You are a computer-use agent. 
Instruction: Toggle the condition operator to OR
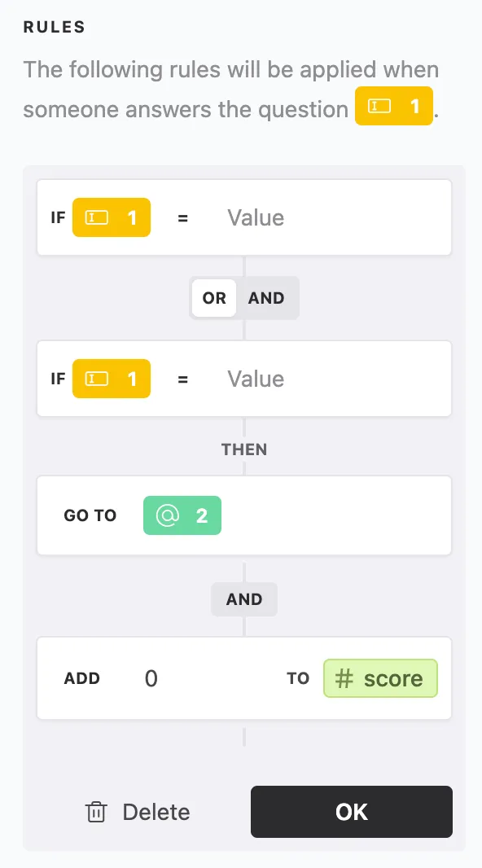213,298
